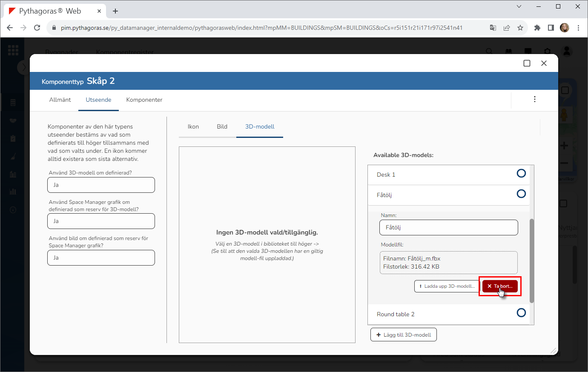Toggle the browser side panel icon

pyautogui.click(x=551, y=28)
